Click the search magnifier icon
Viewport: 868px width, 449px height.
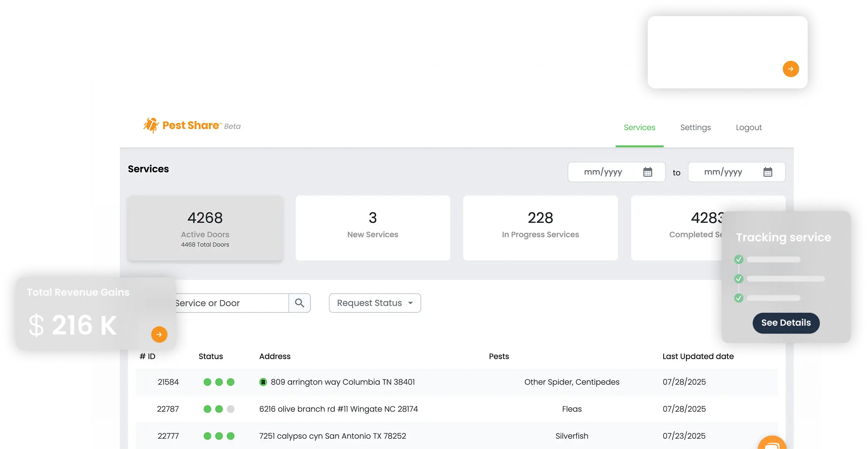tap(300, 303)
